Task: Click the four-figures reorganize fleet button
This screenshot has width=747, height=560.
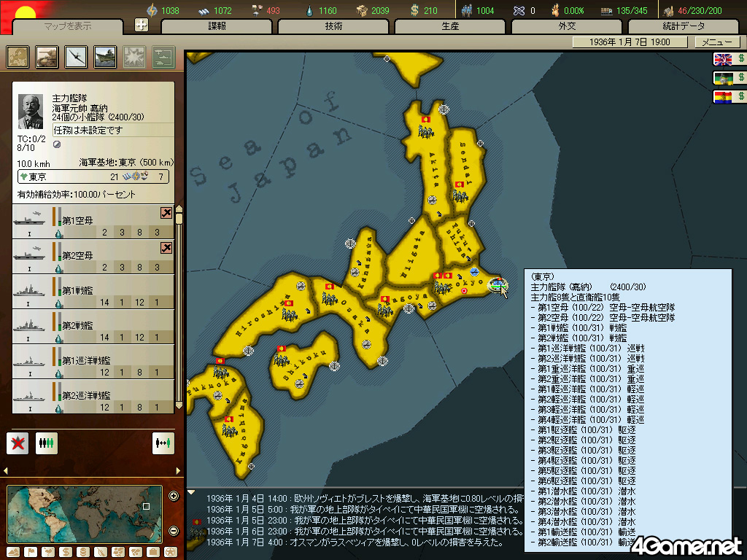Action: 47,443
